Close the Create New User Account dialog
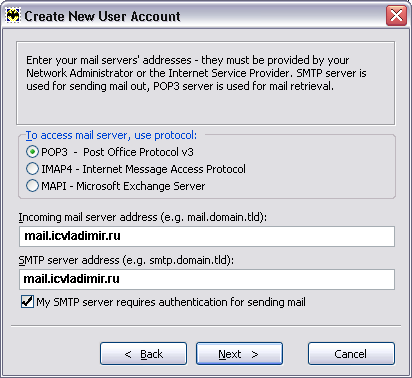 [x=396, y=16]
